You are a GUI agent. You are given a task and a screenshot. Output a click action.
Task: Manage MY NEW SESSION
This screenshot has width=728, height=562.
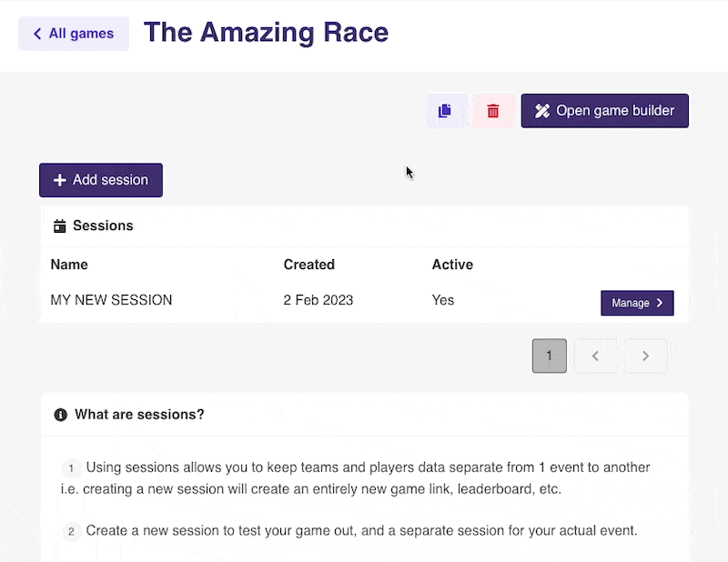point(637,303)
